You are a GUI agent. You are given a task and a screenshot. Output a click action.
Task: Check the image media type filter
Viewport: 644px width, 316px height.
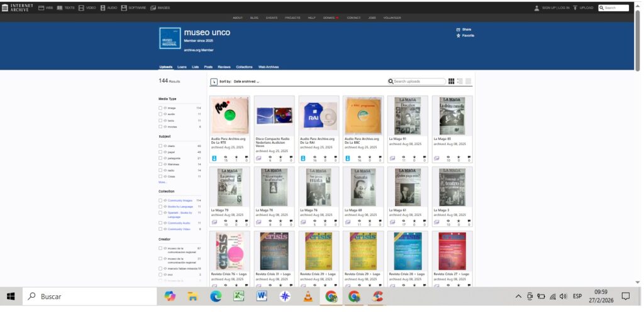pyautogui.click(x=160, y=108)
